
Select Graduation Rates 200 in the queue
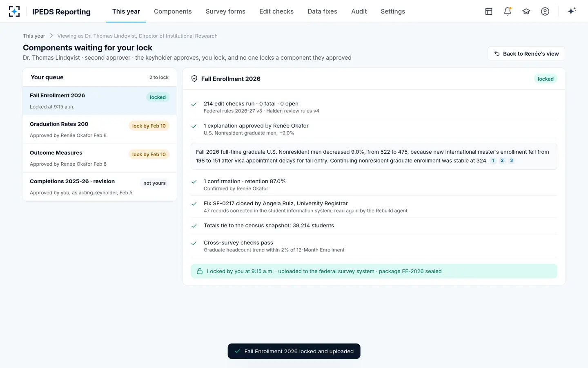click(x=100, y=130)
